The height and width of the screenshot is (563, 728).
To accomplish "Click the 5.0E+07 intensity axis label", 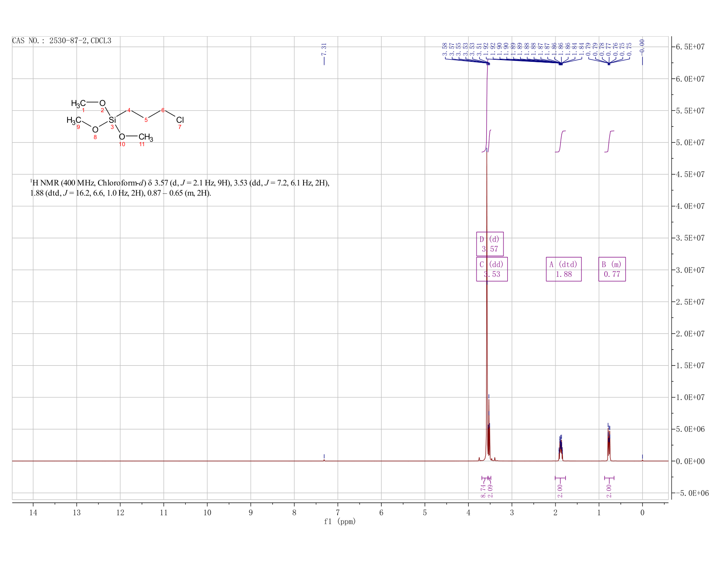I will click(690, 143).
